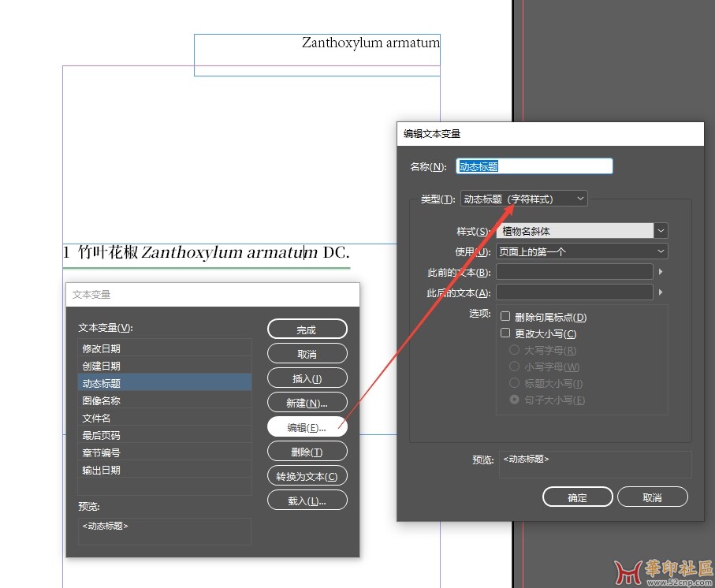Expand the 类型 dropdown showing 动态标题 (字符样式)

523,199
